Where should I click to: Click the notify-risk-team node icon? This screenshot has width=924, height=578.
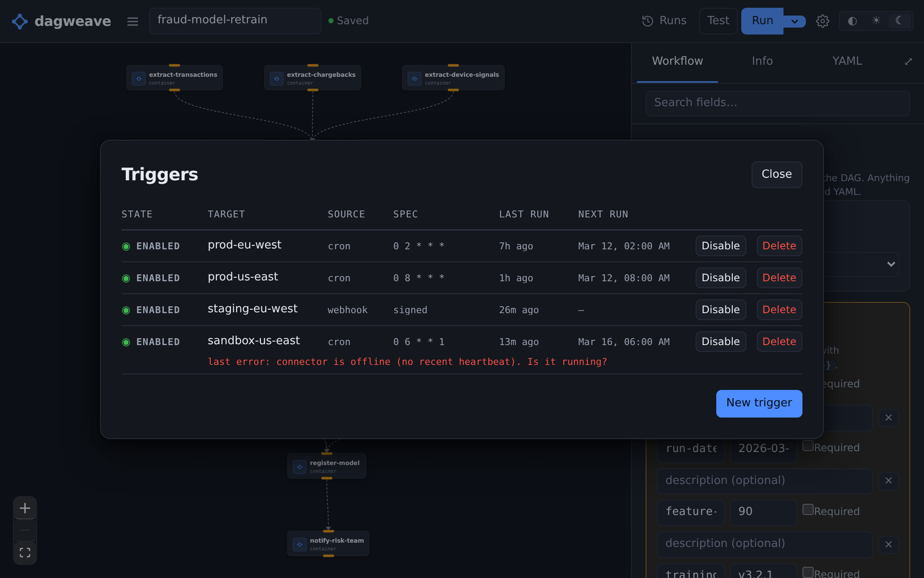click(300, 544)
